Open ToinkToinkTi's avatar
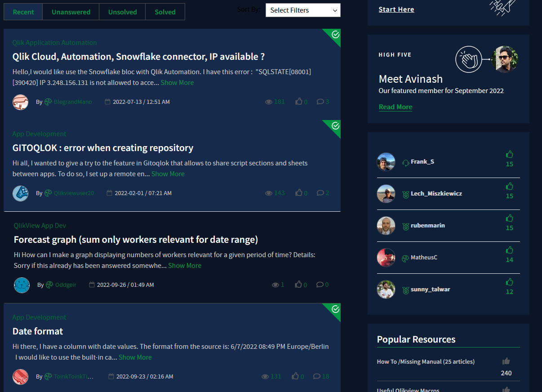This screenshot has height=392, width=542. pos(20,377)
